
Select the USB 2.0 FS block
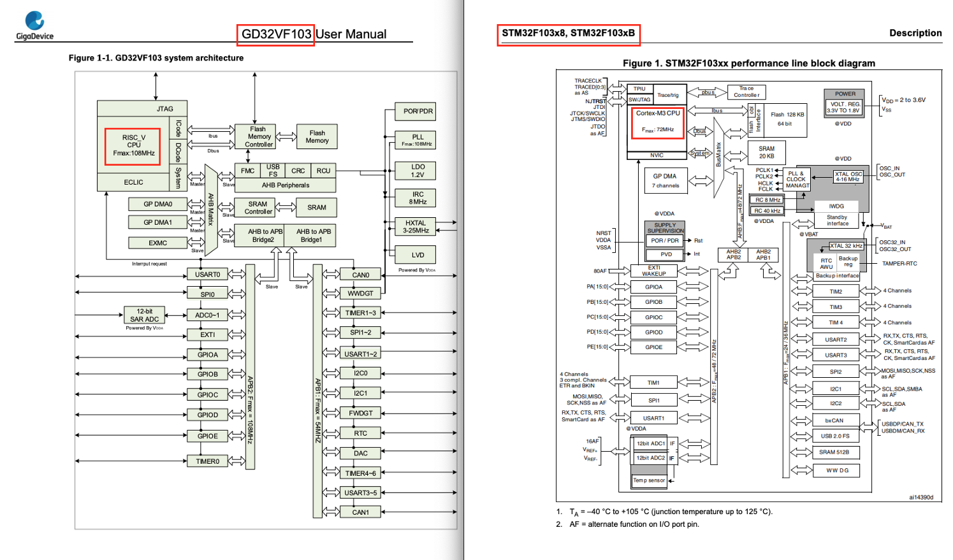[835, 436]
